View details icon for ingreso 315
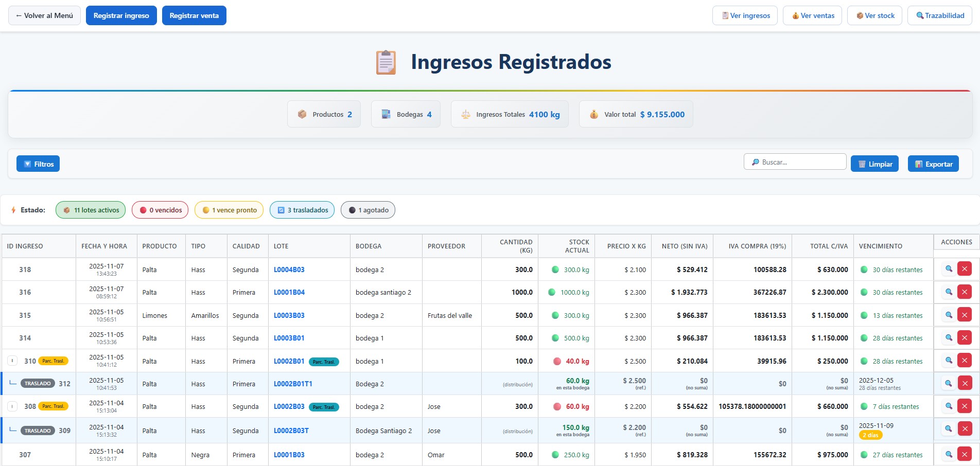Screen dimensions: 980x466 (x=949, y=315)
